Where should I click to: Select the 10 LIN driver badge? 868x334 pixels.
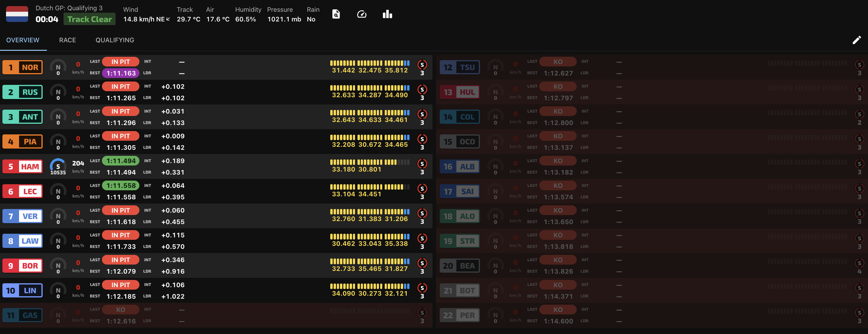click(x=23, y=291)
